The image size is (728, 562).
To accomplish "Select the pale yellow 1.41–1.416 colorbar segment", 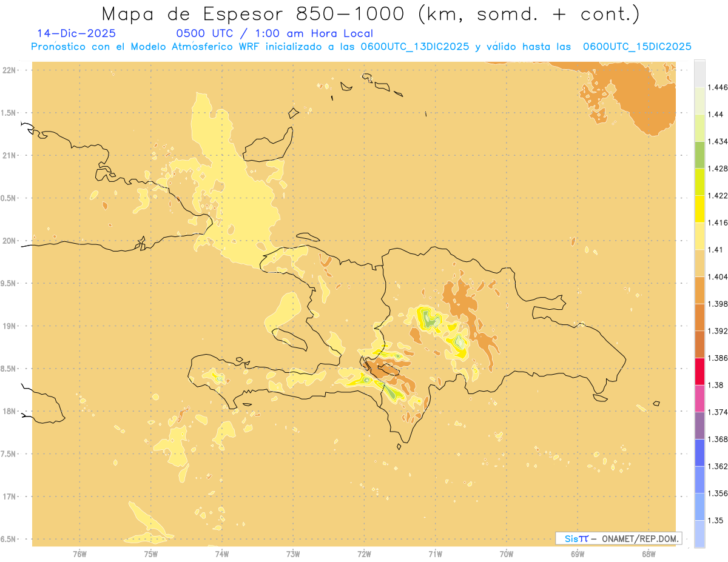I will tap(699, 236).
